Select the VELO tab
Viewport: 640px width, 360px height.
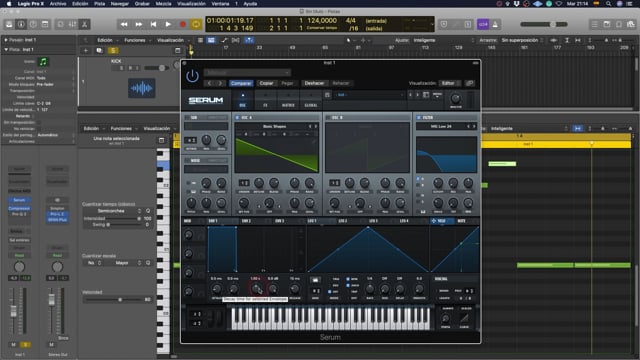click(x=441, y=221)
